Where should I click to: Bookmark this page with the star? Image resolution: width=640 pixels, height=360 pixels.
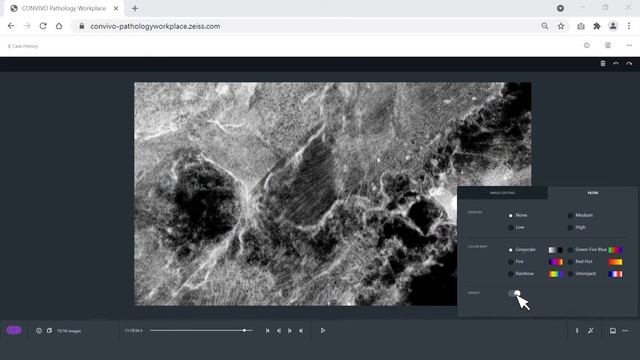pyautogui.click(x=561, y=26)
